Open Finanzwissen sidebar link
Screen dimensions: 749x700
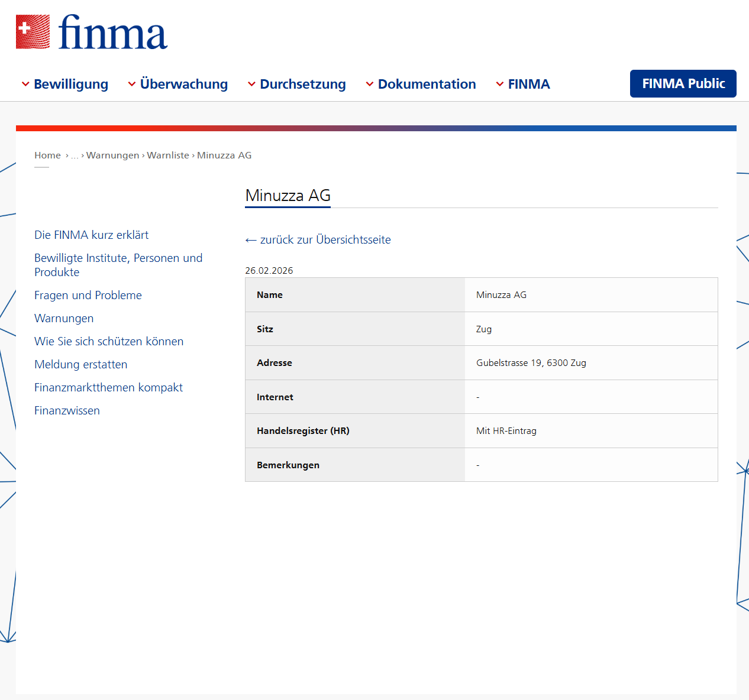67,410
